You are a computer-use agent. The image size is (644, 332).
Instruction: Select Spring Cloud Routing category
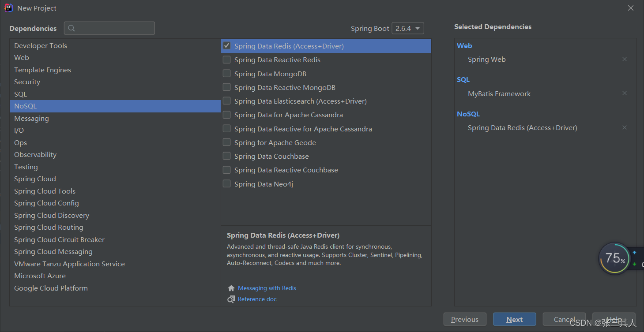tap(115, 228)
